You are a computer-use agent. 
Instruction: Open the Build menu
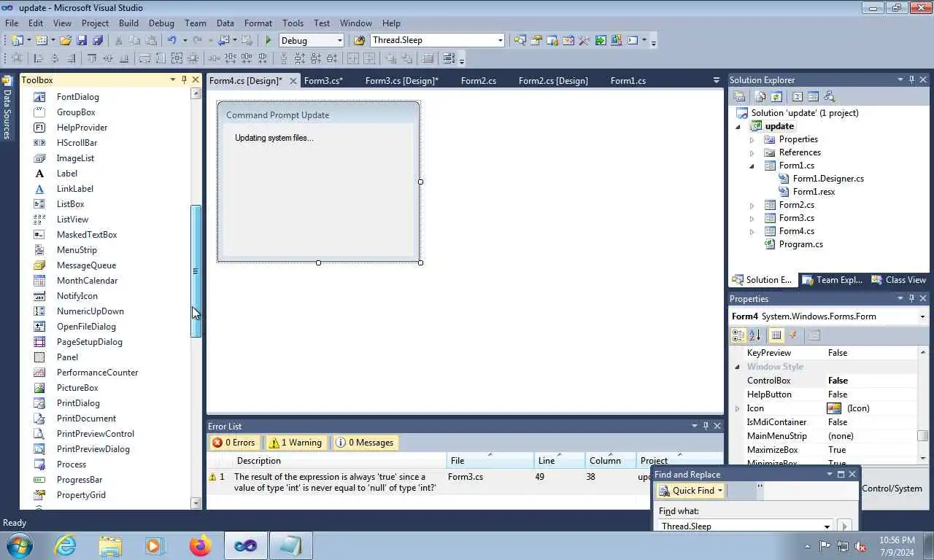[x=128, y=23]
